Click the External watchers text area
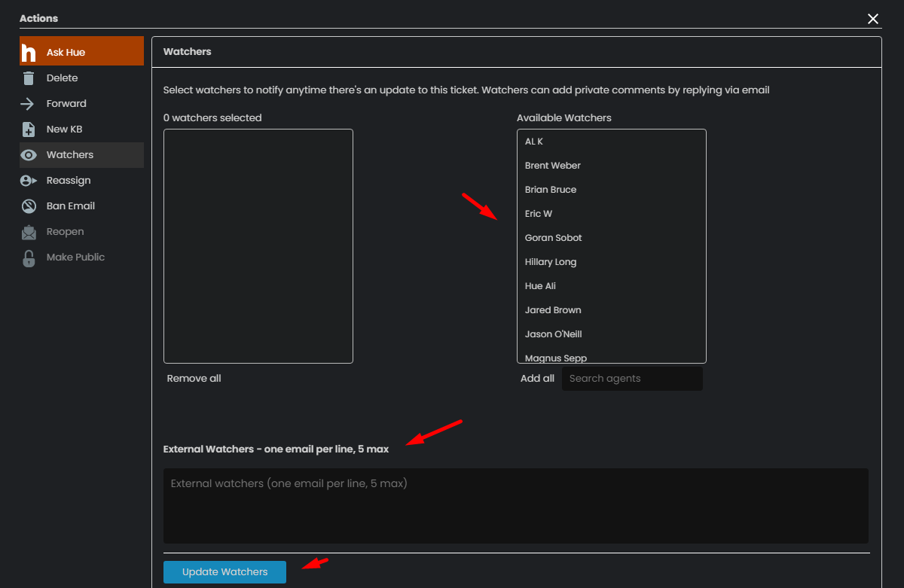The image size is (904, 588). pos(515,505)
